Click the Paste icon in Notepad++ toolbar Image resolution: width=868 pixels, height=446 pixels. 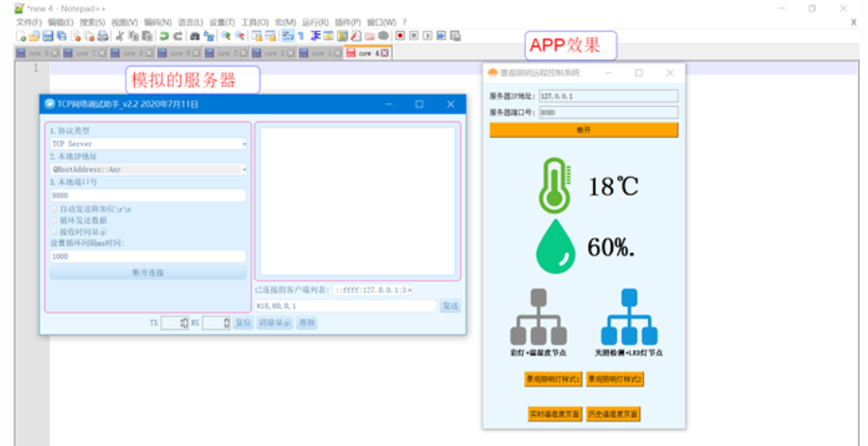pos(147,36)
